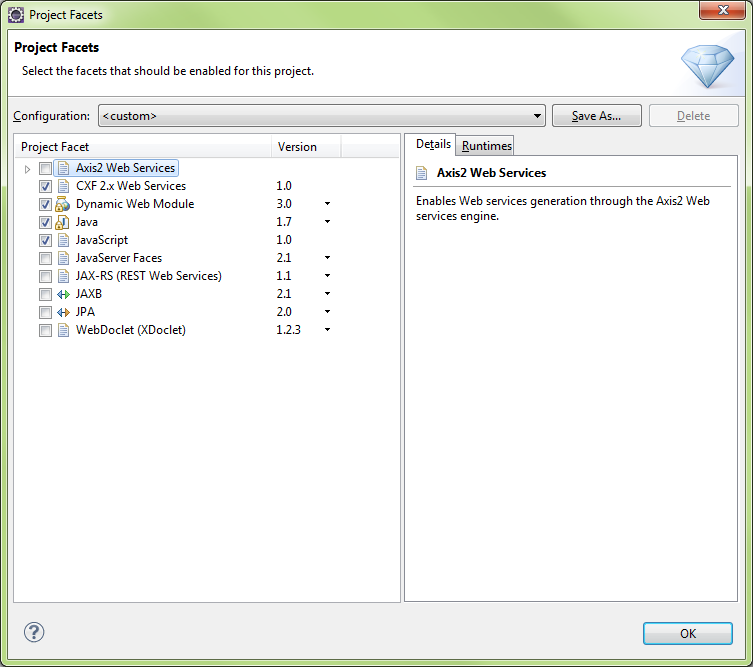Close the Project Facets dialog

point(723,11)
